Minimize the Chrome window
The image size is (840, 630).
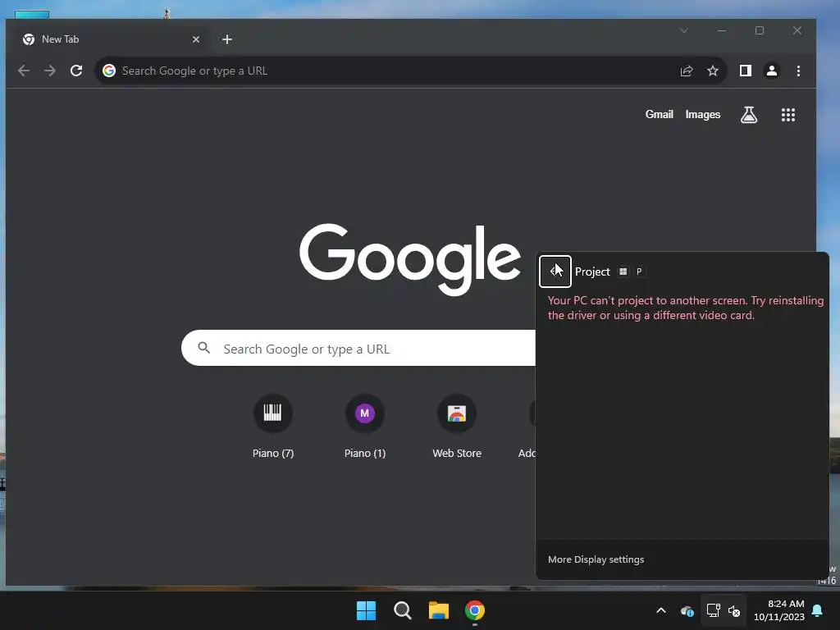coord(722,30)
